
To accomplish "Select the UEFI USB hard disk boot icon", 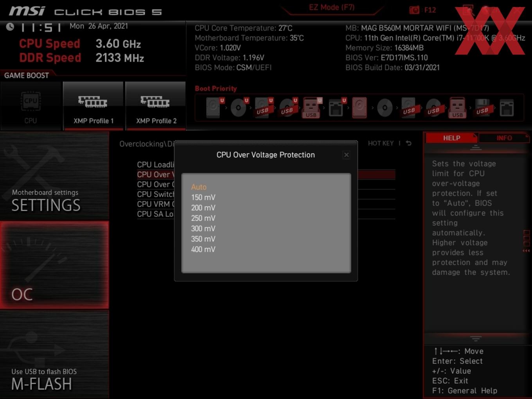I will (263, 108).
